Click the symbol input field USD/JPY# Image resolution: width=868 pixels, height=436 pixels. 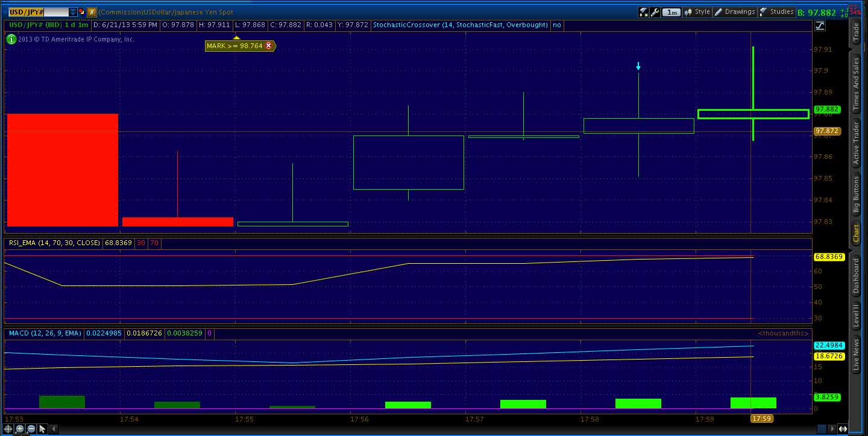(37, 12)
